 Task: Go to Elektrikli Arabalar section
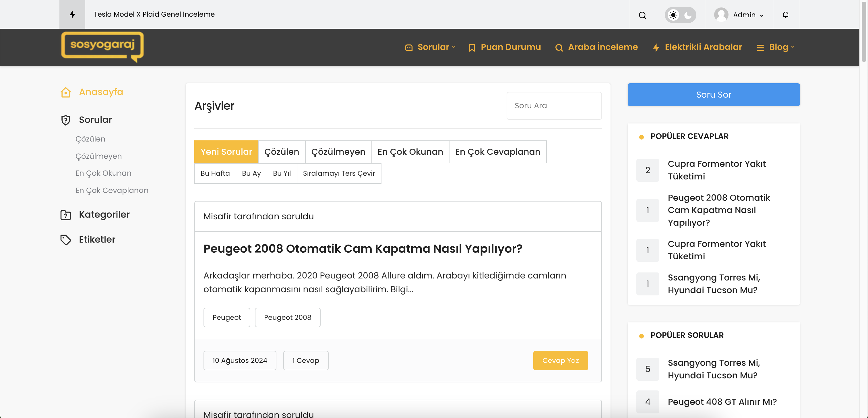coord(703,47)
